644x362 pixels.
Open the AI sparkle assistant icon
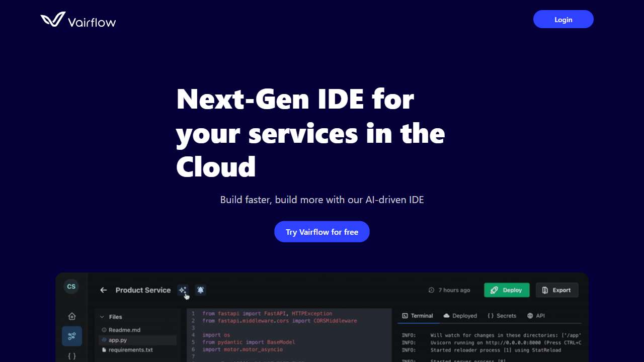(183, 290)
